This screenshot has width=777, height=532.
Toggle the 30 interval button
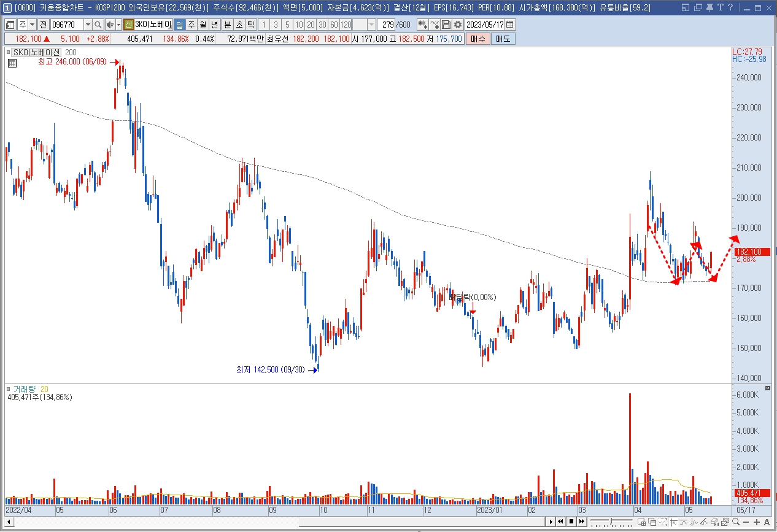point(322,25)
